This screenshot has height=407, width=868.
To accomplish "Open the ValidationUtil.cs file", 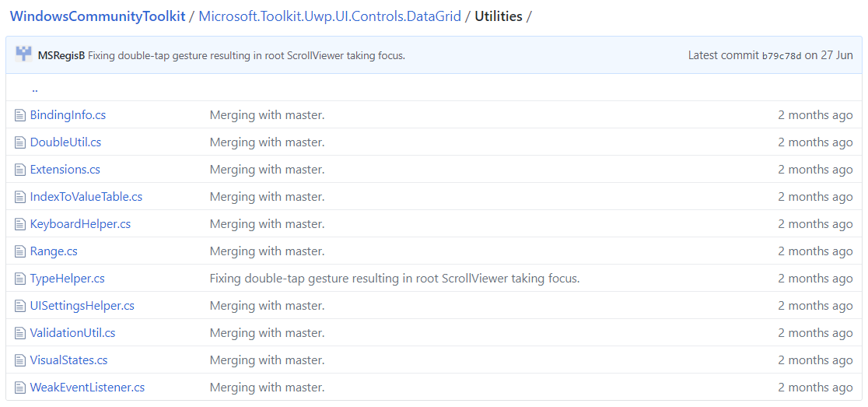I will 72,333.
